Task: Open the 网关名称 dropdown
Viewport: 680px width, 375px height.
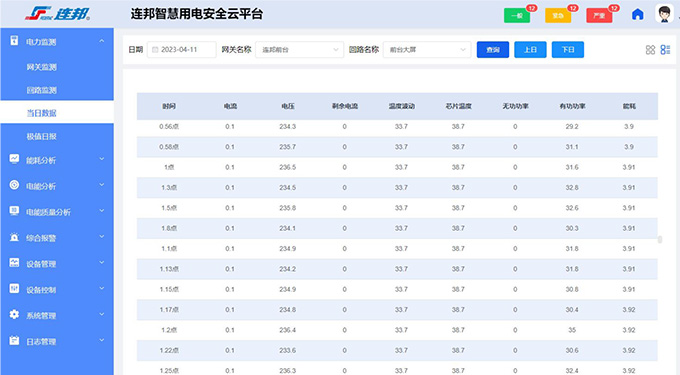Action: (x=300, y=50)
